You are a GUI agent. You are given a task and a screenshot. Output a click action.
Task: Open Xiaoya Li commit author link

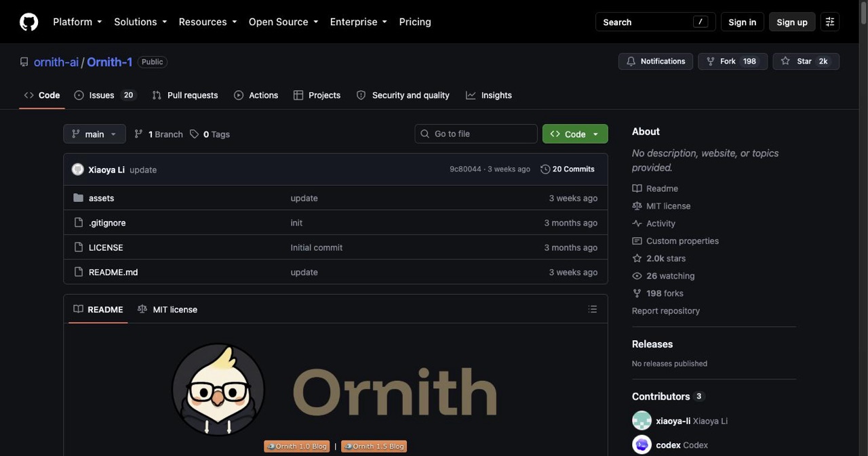coord(106,169)
